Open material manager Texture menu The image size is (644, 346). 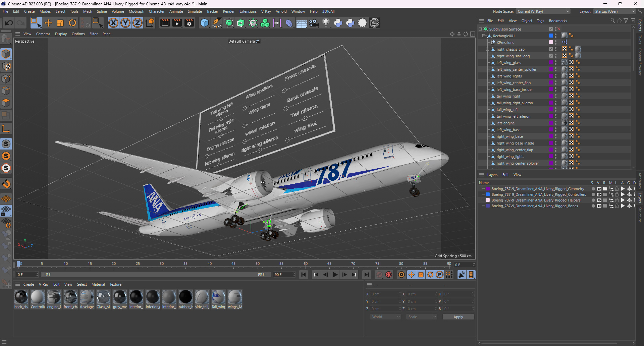115,284
